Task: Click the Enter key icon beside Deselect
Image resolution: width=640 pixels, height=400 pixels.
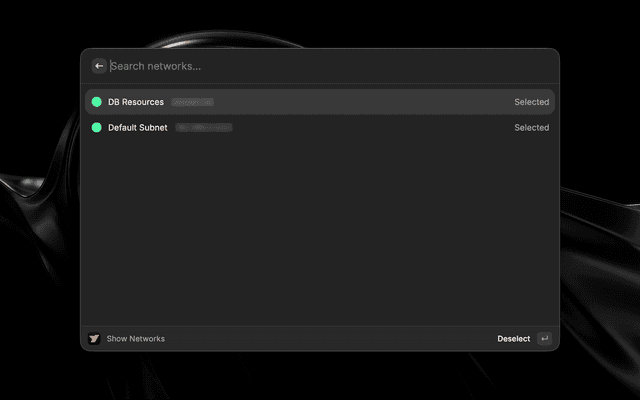Action: pos(543,339)
